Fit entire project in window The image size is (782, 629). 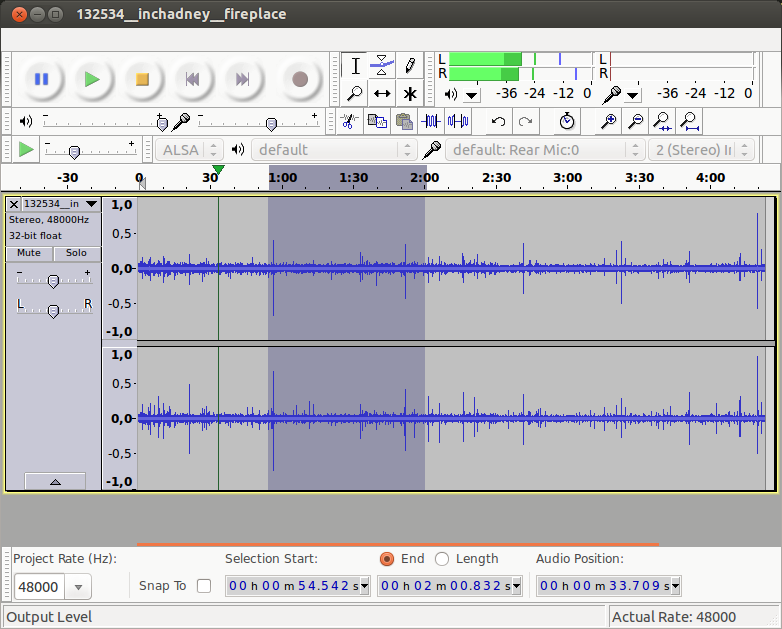(x=690, y=121)
